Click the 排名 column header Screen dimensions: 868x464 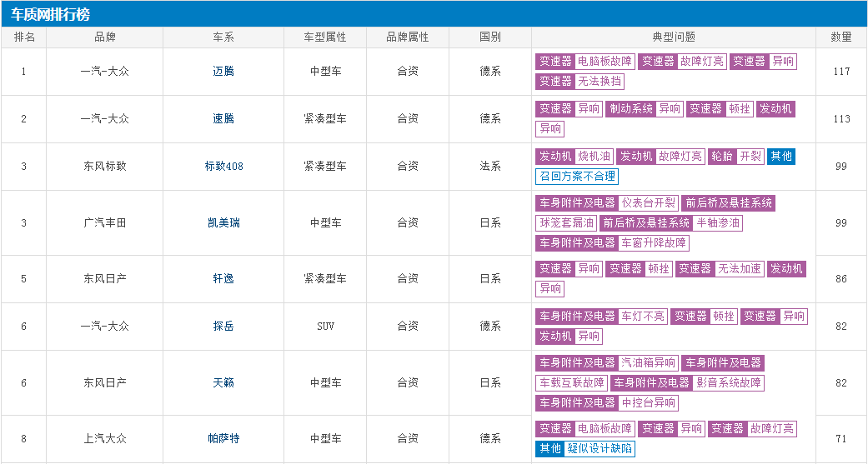point(24,37)
